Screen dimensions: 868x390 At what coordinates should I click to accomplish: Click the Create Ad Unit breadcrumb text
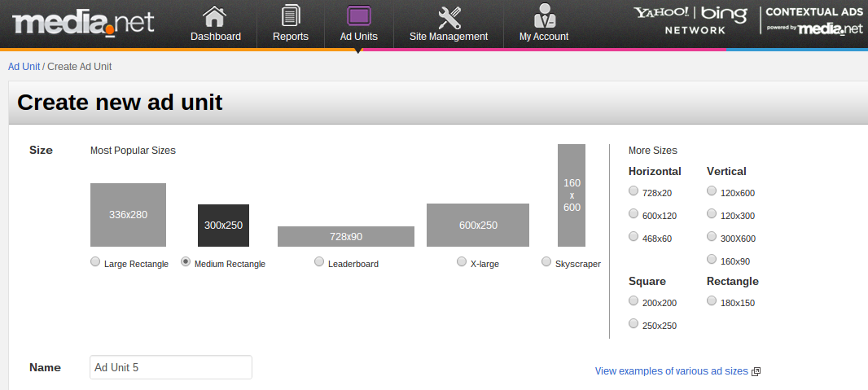(80, 67)
